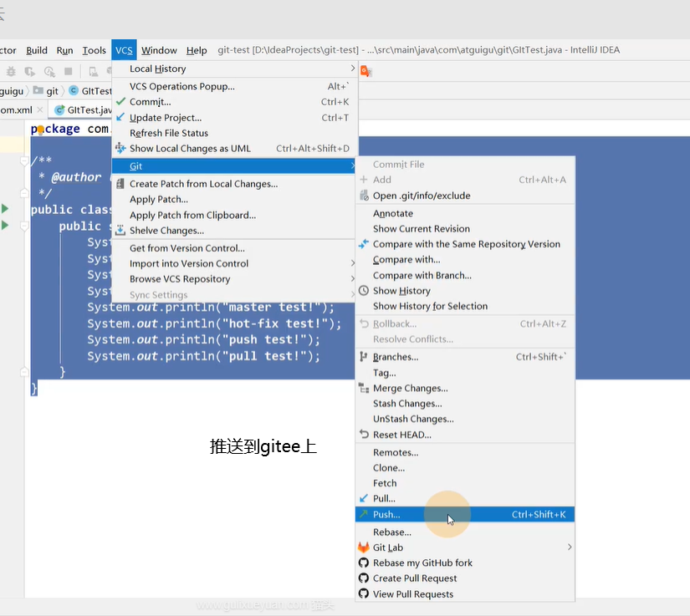Open the Tools menu
This screenshot has width=690, height=616.
click(95, 50)
